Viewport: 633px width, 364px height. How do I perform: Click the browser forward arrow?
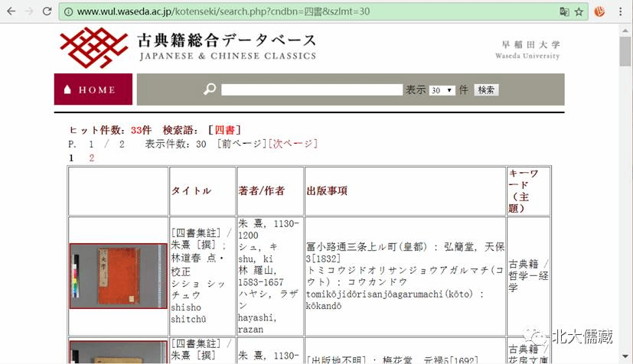(x=29, y=11)
